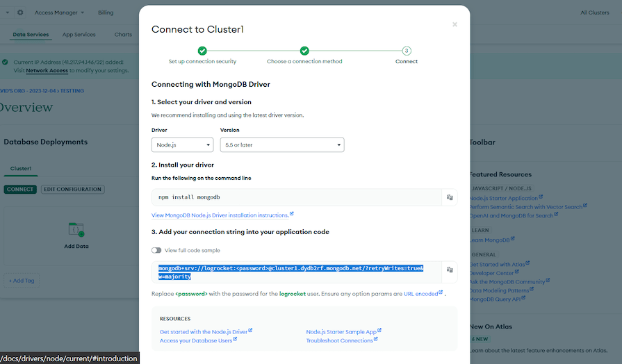The image size is (622, 364).
Task: Copy the connection string
Action: click(450, 270)
